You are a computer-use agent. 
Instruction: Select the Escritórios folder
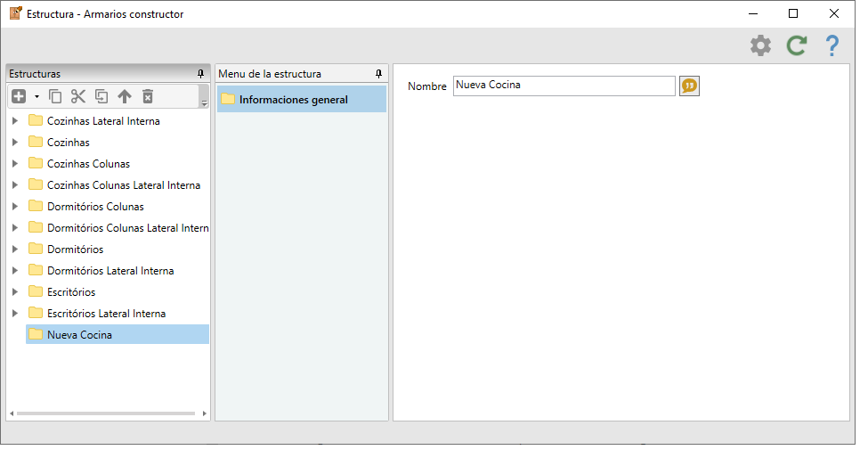click(x=61, y=292)
